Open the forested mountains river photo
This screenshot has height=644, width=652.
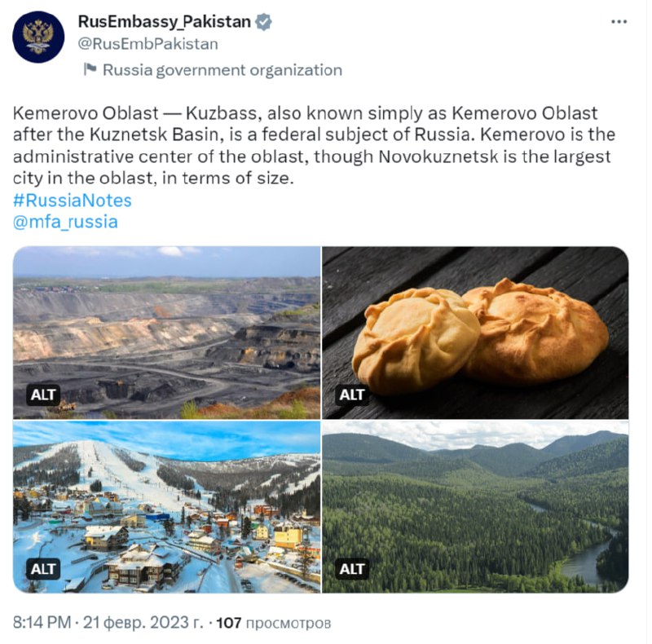point(475,507)
